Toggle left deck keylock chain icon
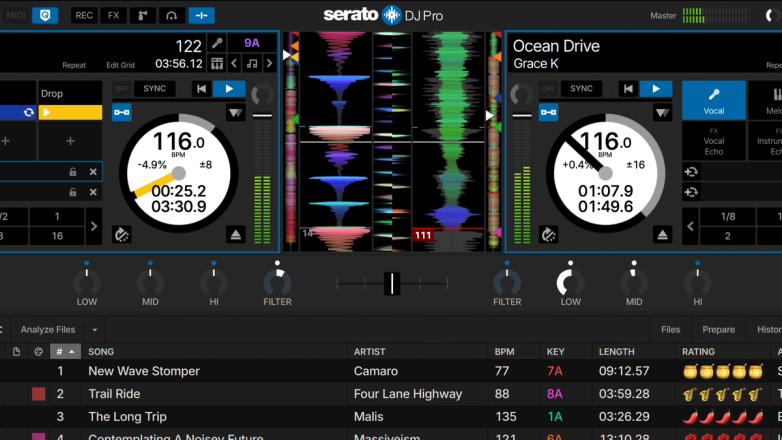 (x=122, y=112)
